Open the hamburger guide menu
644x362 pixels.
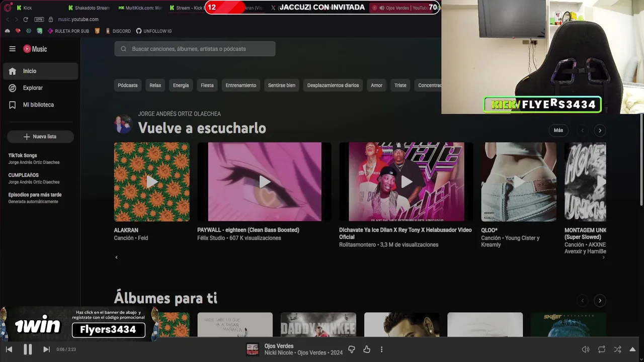click(12, 49)
